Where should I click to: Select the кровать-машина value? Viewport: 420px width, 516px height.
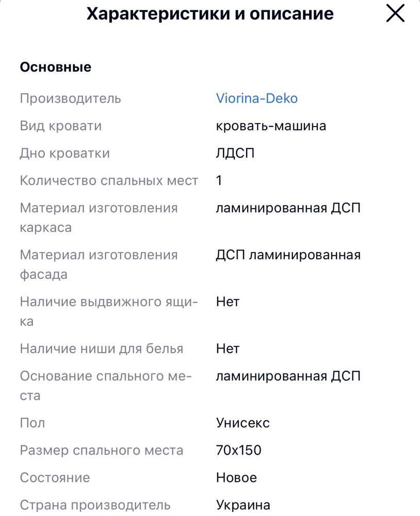pos(271,126)
